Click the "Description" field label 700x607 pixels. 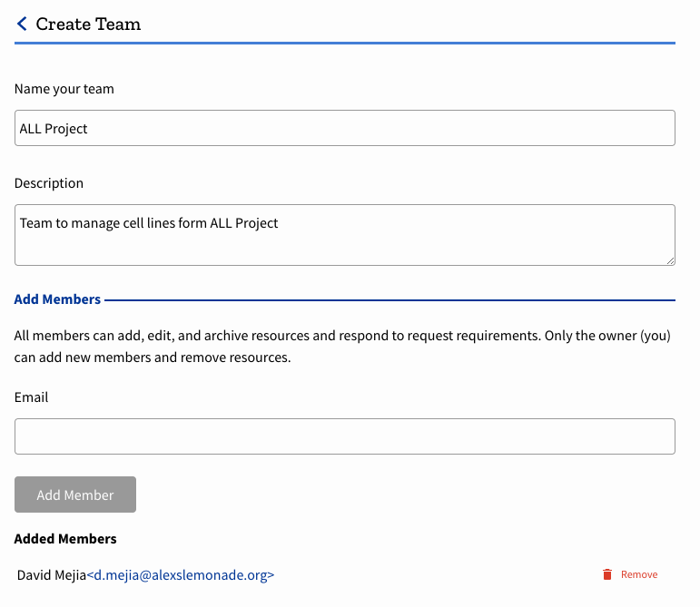click(x=49, y=183)
